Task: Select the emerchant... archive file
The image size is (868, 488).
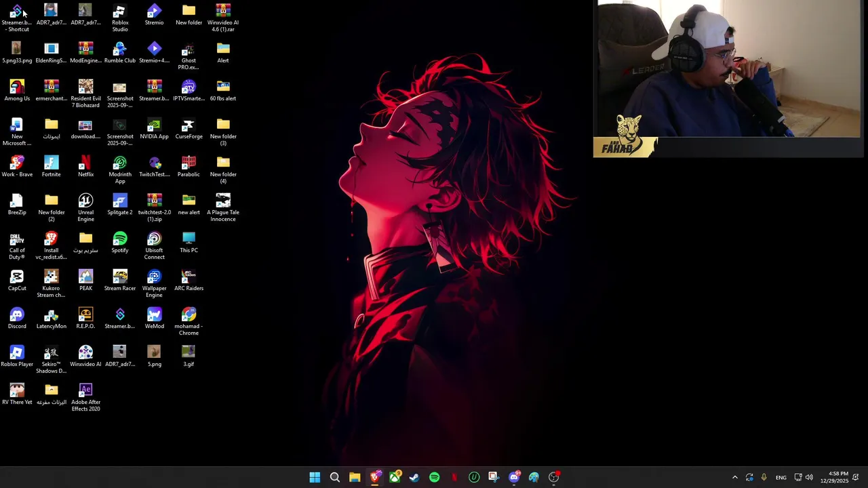Action: 51,91
